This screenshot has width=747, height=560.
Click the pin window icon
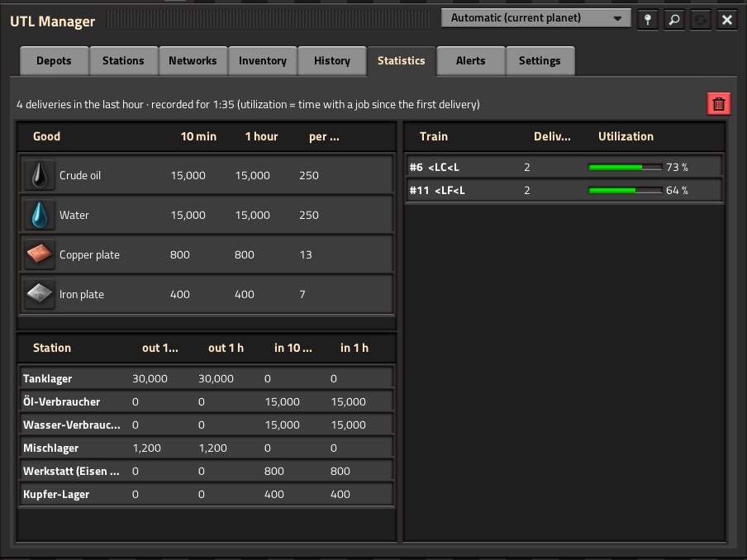point(648,20)
